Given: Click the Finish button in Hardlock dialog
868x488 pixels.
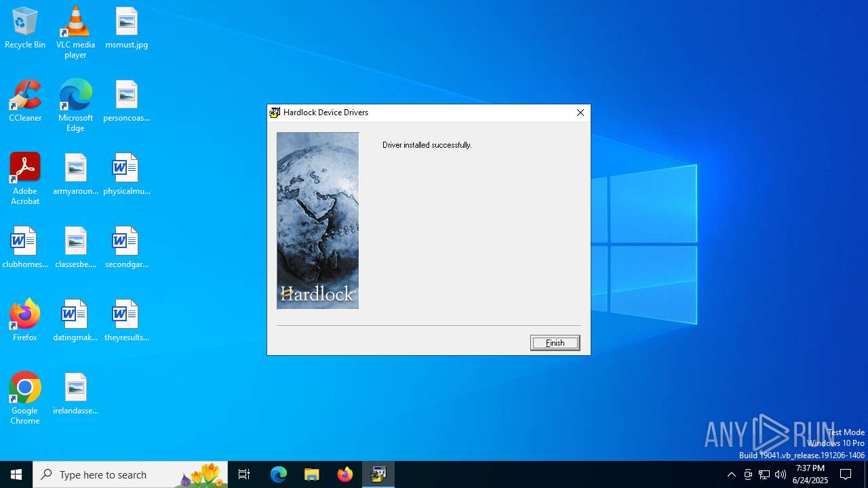Looking at the screenshot, I should tap(555, 343).
